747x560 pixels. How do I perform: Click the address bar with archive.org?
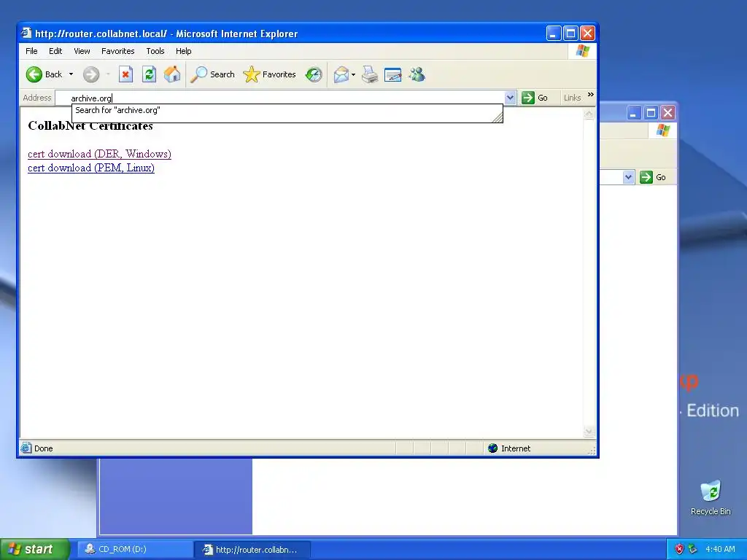click(279, 98)
